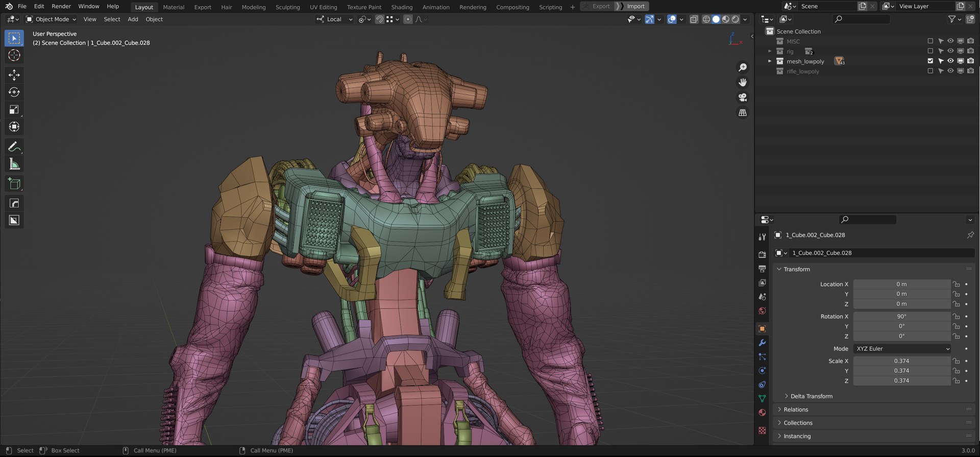
Task: Activate the Add Cube tool
Action: point(14,184)
